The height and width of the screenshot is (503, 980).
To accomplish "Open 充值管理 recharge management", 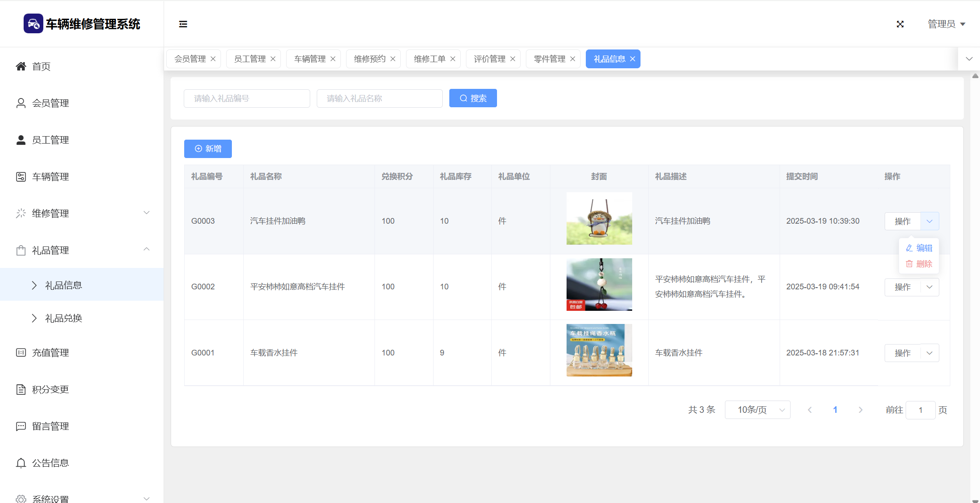I will click(50, 352).
